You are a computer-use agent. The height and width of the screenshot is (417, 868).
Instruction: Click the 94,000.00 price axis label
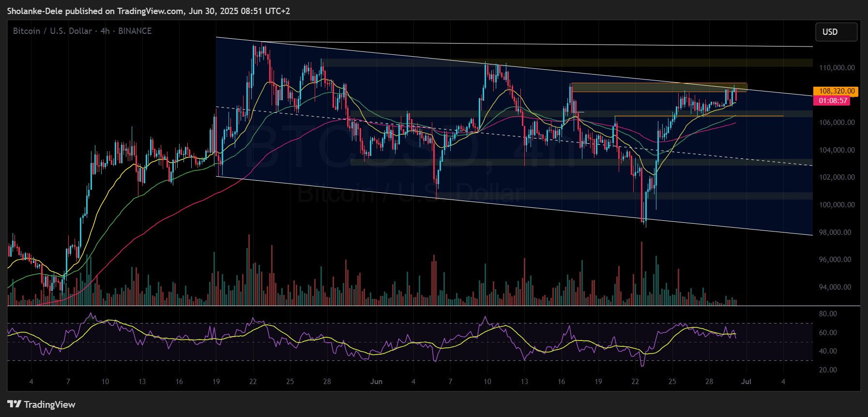tap(835, 287)
